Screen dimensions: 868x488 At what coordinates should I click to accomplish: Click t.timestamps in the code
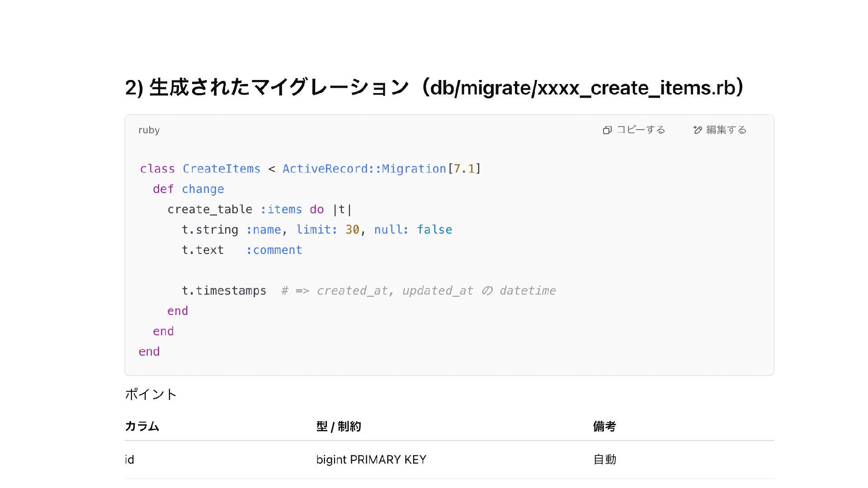click(x=224, y=291)
